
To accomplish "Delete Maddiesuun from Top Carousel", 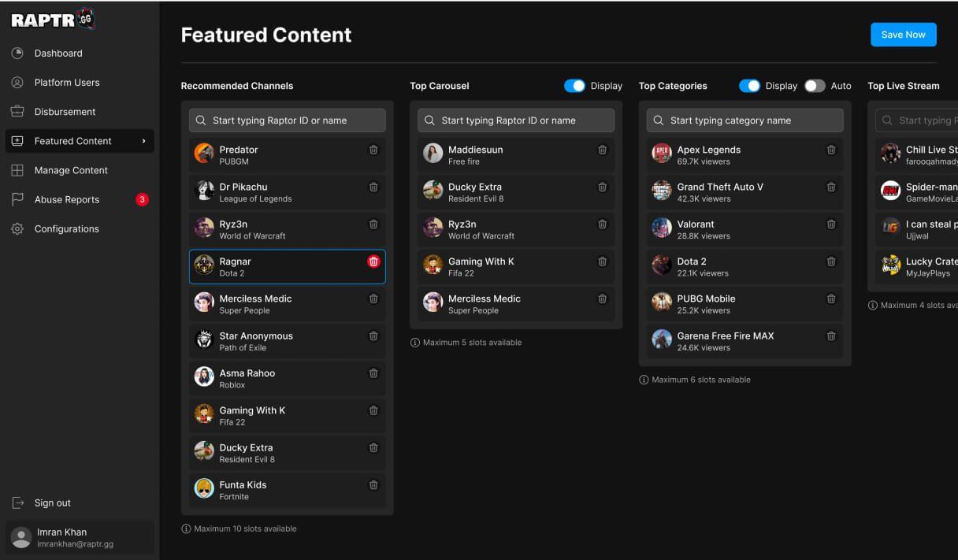I will 603,150.
